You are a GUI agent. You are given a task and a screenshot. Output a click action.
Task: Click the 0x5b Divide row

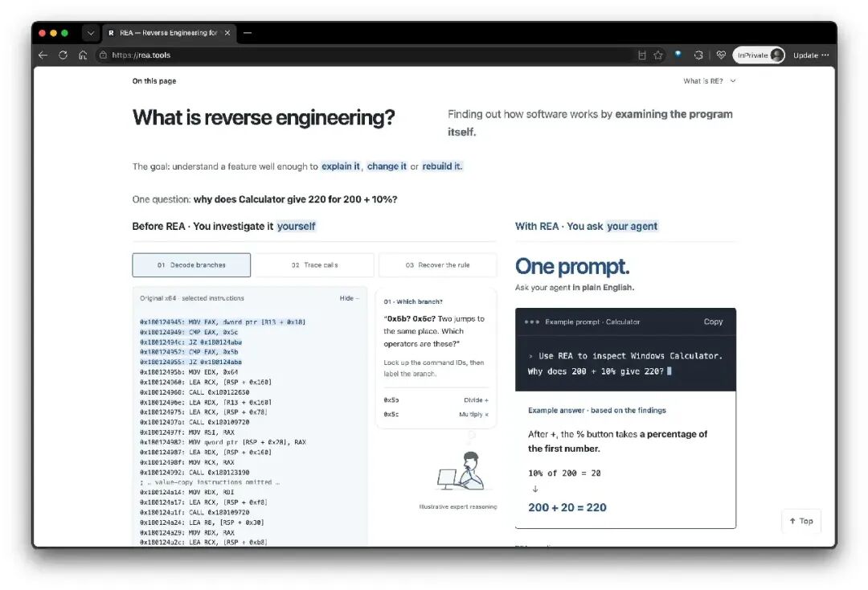point(436,399)
